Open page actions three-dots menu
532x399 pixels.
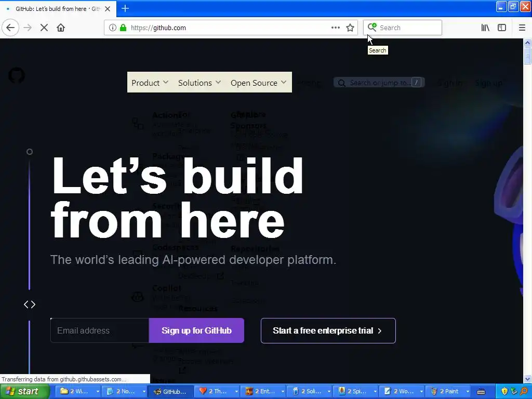(x=335, y=28)
